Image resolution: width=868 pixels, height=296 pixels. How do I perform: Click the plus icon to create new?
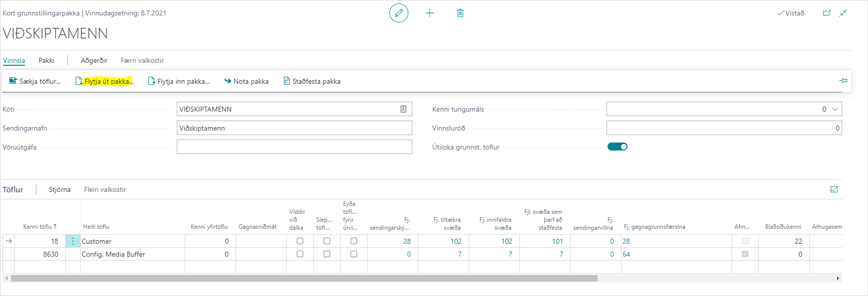pyautogui.click(x=430, y=13)
